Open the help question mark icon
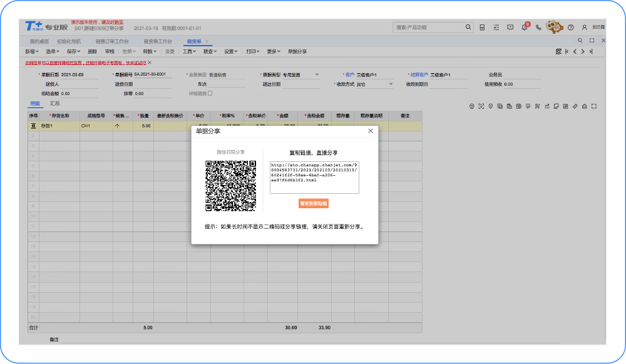626x364 pixels. coord(571,28)
